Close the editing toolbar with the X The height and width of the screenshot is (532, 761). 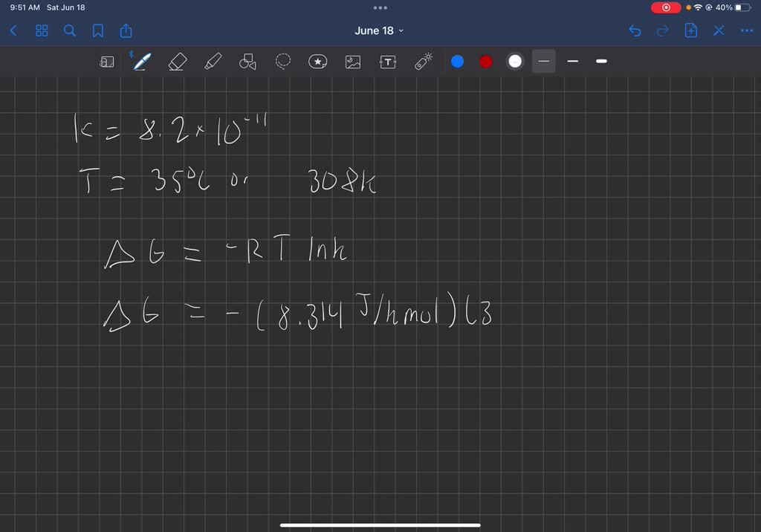click(719, 31)
